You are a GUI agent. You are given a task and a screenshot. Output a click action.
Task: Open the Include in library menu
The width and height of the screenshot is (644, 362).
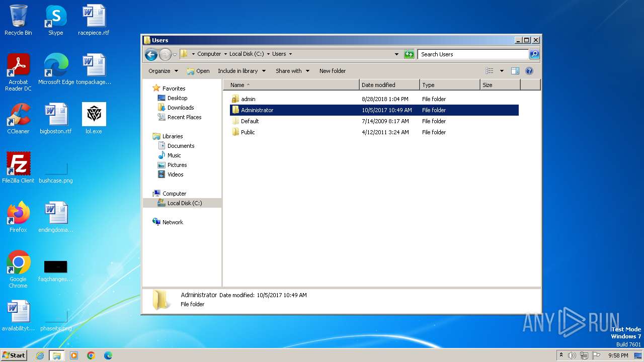[242, 71]
